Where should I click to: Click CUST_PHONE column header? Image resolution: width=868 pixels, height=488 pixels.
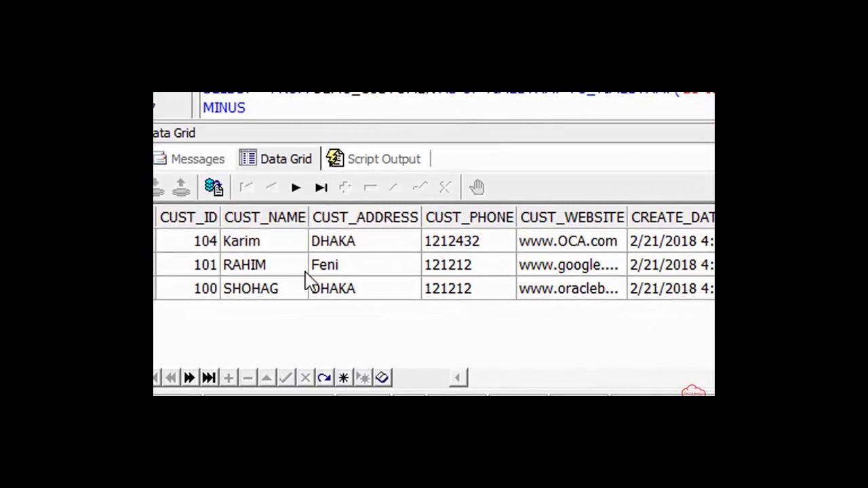(x=469, y=217)
